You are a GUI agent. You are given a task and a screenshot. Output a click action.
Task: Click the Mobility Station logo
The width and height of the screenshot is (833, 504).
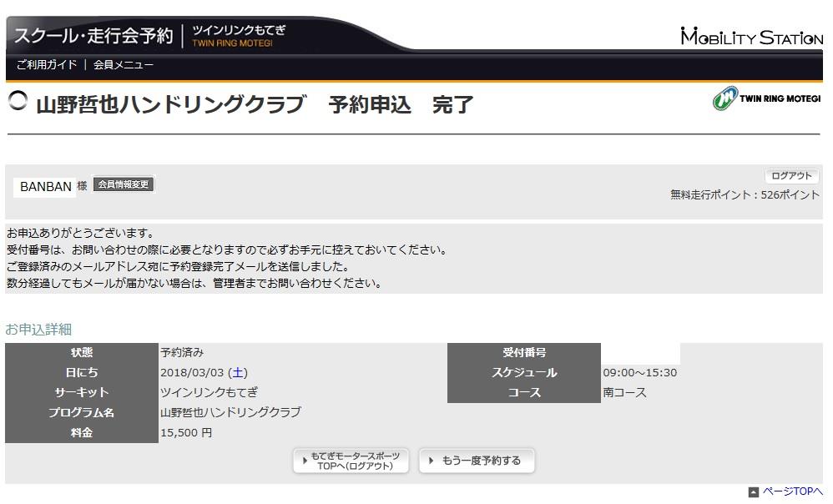pyautogui.click(x=751, y=37)
